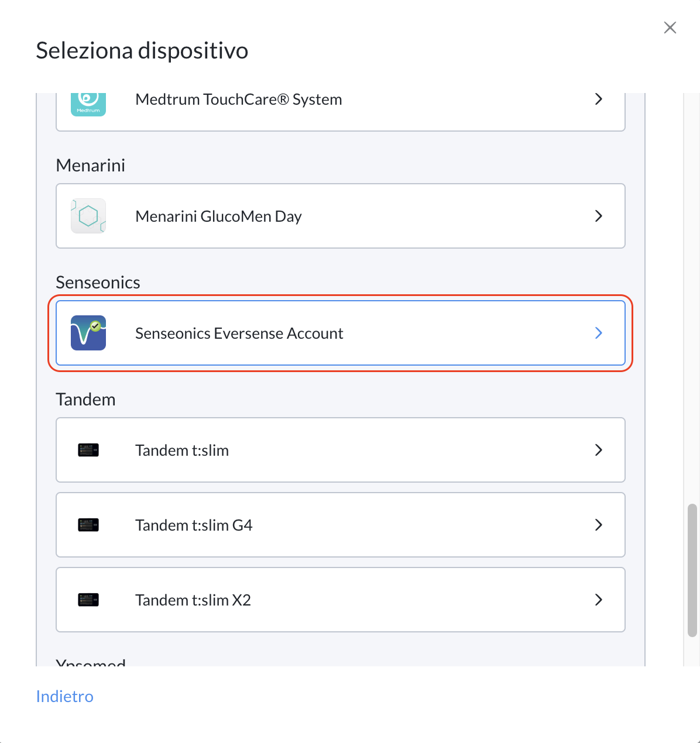Viewport: 700px width, 743px height.
Task: Expand Medtrum TouchCare System chevron
Action: point(598,99)
